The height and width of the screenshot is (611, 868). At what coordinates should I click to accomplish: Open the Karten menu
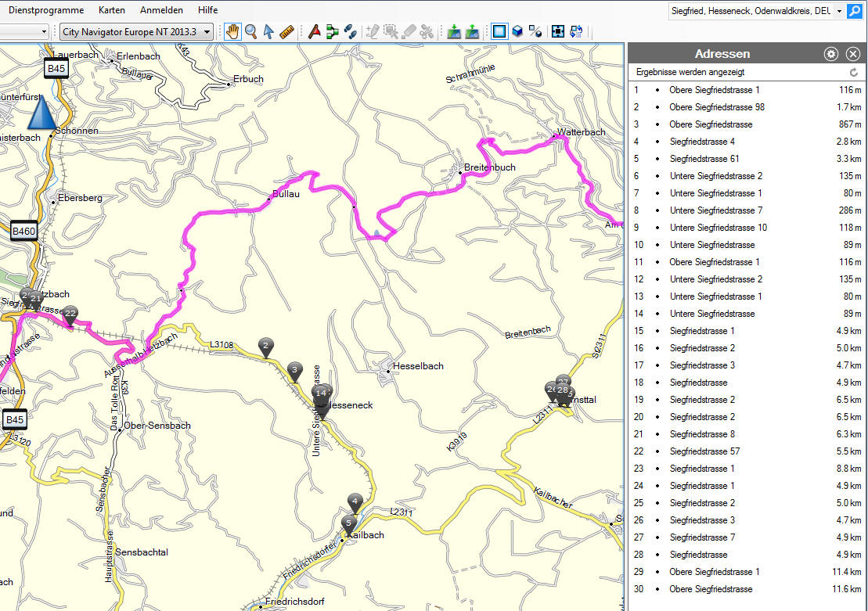(x=112, y=10)
